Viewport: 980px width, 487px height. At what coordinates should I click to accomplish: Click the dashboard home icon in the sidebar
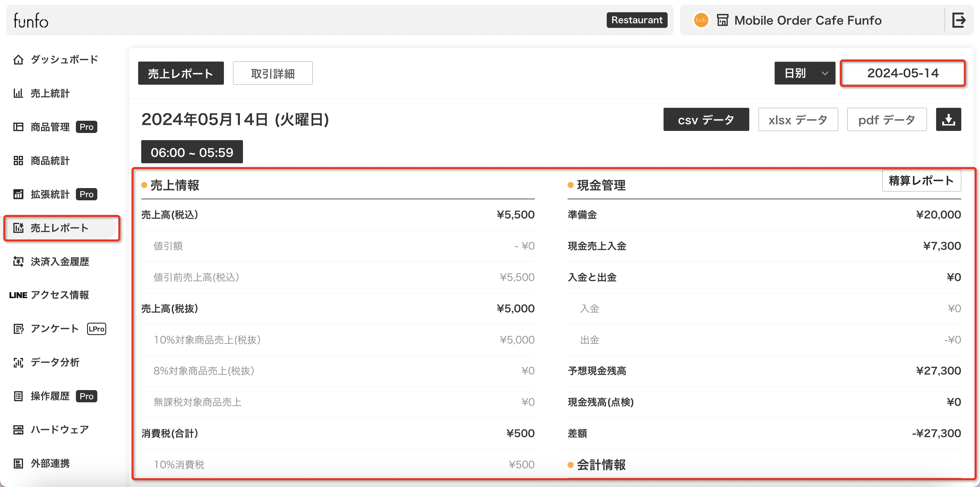pyautogui.click(x=18, y=60)
